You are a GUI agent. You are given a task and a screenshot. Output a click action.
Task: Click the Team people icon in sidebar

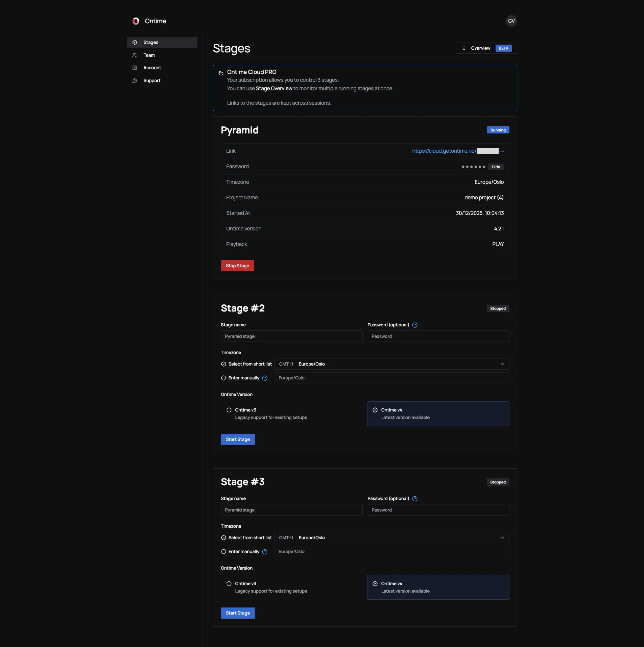click(135, 55)
